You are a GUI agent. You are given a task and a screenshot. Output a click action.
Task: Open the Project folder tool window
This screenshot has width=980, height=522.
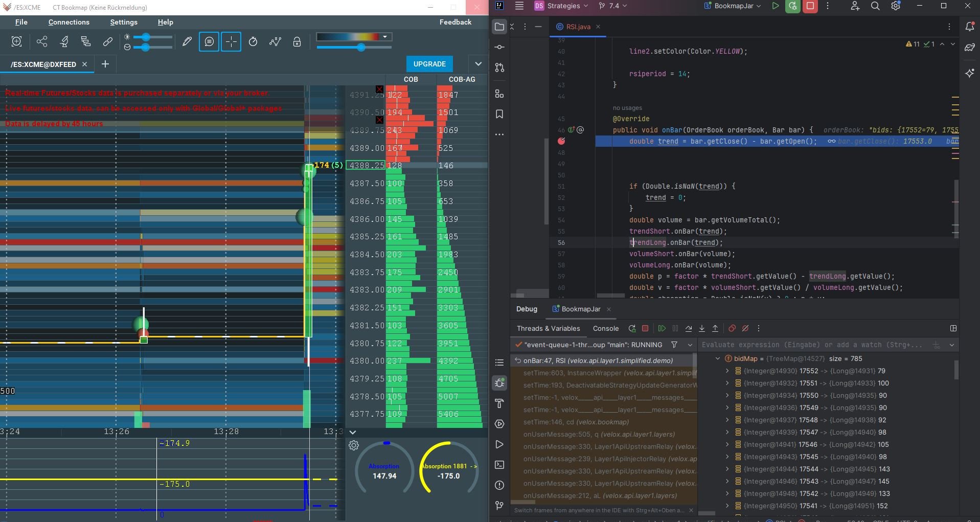click(x=499, y=27)
